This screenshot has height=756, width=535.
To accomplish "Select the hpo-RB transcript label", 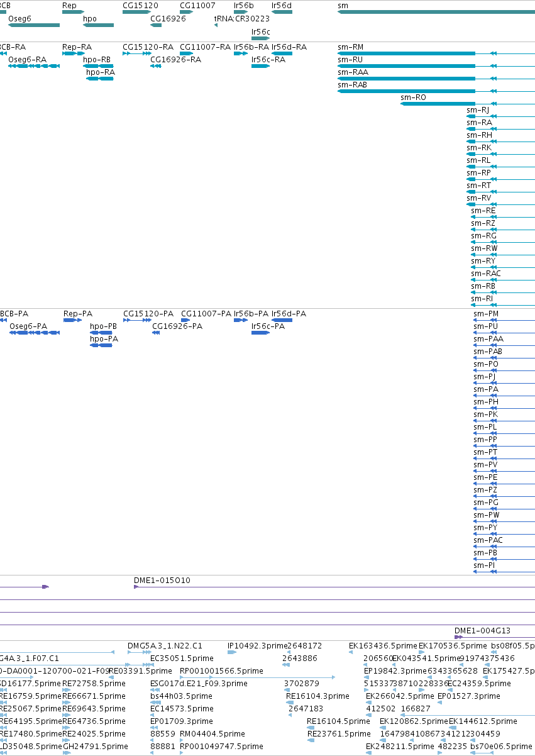I will 97,60.
